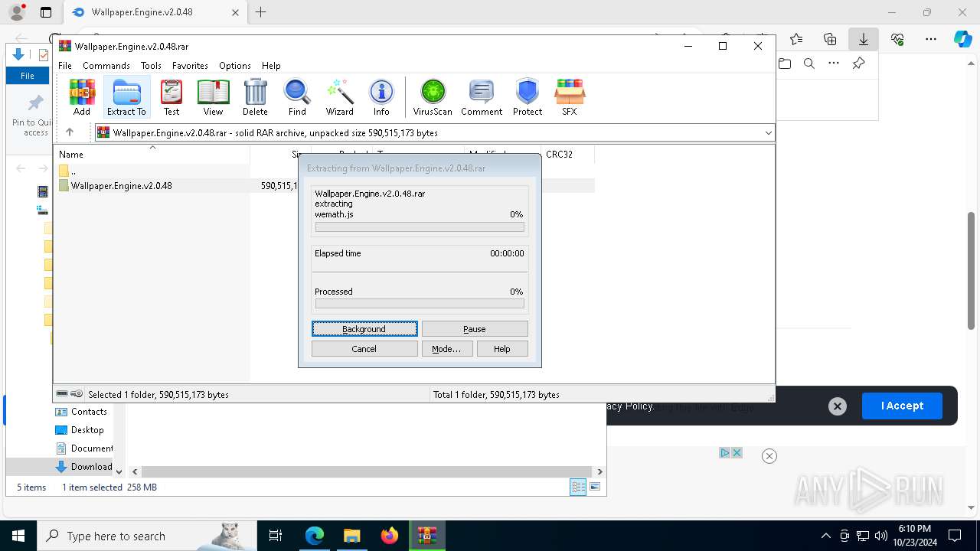Sort by the CRC32 column header
Image resolution: width=980 pixels, height=551 pixels.
click(567, 155)
